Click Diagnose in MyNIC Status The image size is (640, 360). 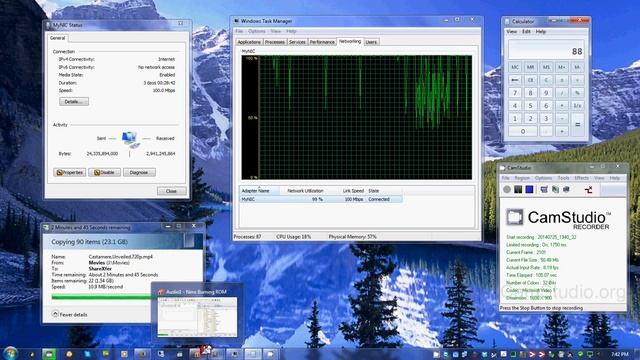[x=139, y=172]
